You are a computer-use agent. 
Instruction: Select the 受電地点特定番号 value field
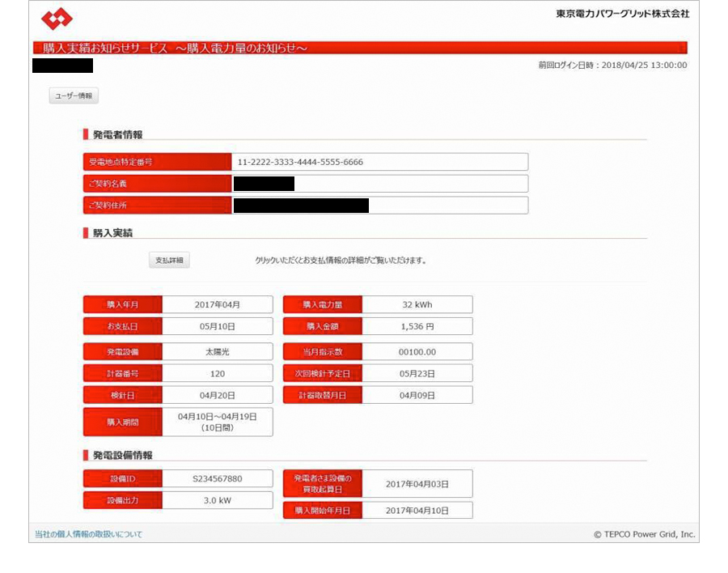pyautogui.click(x=379, y=162)
